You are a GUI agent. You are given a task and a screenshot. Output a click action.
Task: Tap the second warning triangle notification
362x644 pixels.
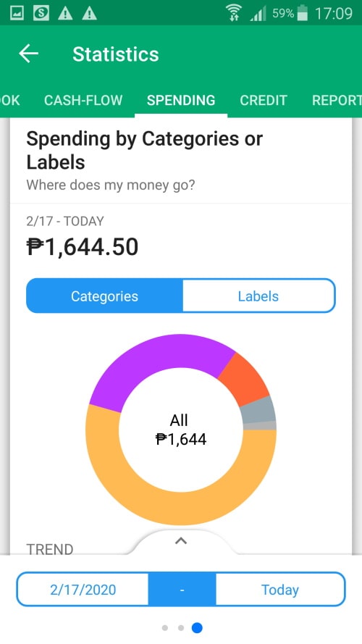89,14
